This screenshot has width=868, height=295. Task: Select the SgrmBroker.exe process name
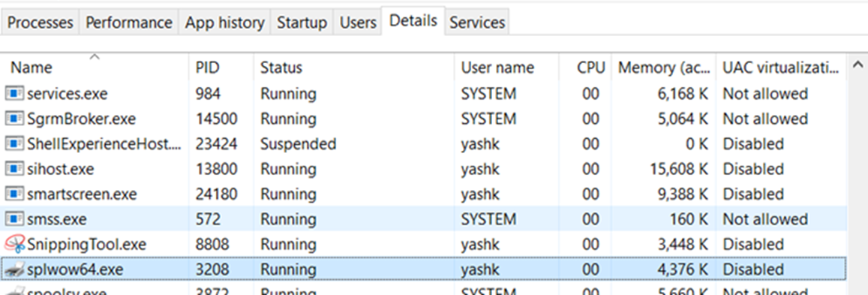click(81, 119)
